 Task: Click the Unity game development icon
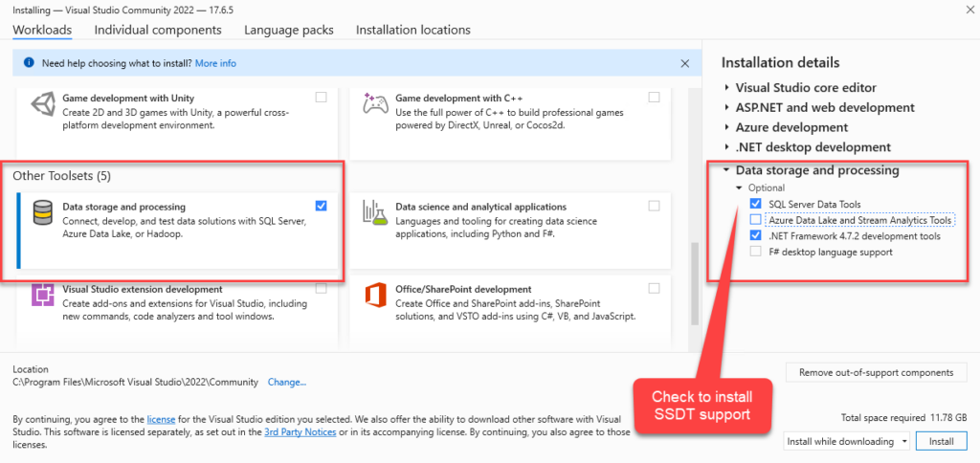coord(43,105)
